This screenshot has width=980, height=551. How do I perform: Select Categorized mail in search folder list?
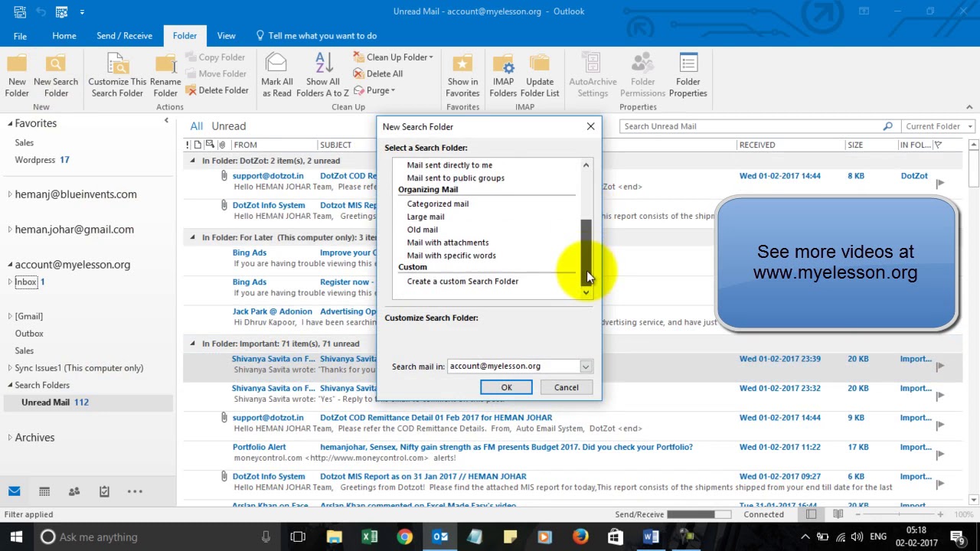(438, 204)
